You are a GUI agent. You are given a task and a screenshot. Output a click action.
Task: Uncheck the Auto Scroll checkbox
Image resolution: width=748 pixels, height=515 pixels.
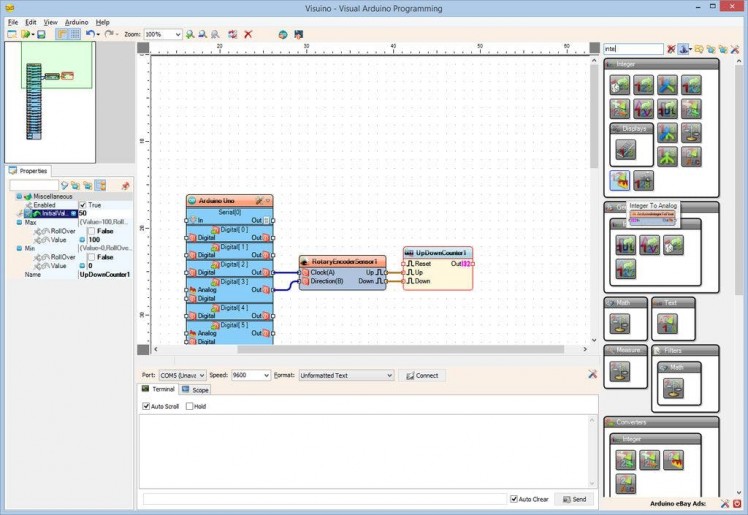click(146, 406)
